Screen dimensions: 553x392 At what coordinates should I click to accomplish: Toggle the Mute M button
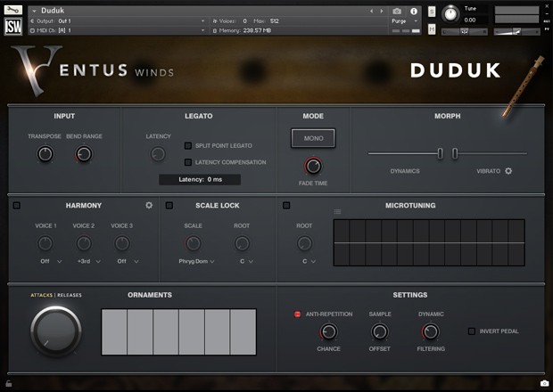[432, 29]
